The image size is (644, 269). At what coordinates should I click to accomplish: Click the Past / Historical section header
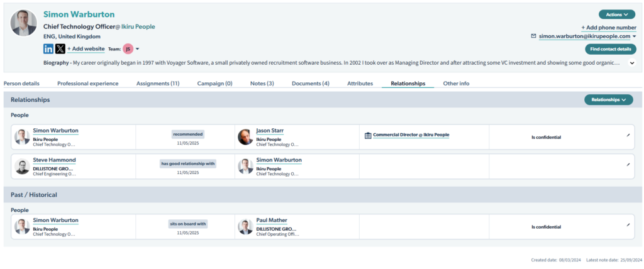tap(323, 195)
